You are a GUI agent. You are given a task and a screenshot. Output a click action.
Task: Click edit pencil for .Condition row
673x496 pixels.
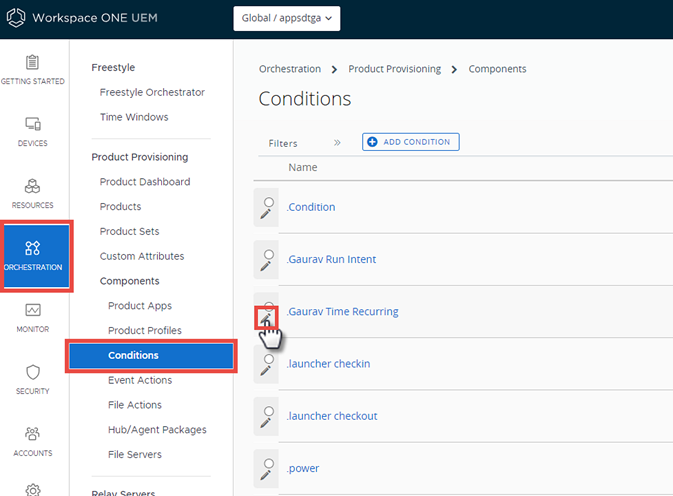[266, 214]
